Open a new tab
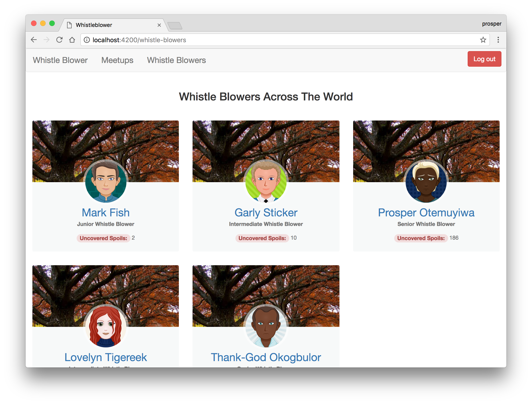The width and height of the screenshot is (532, 404). (175, 26)
